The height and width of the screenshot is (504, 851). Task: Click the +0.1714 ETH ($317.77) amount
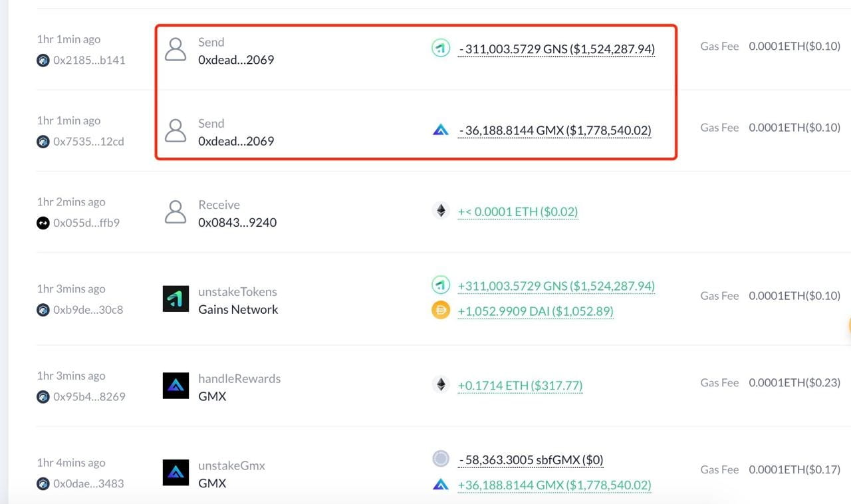click(x=521, y=386)
